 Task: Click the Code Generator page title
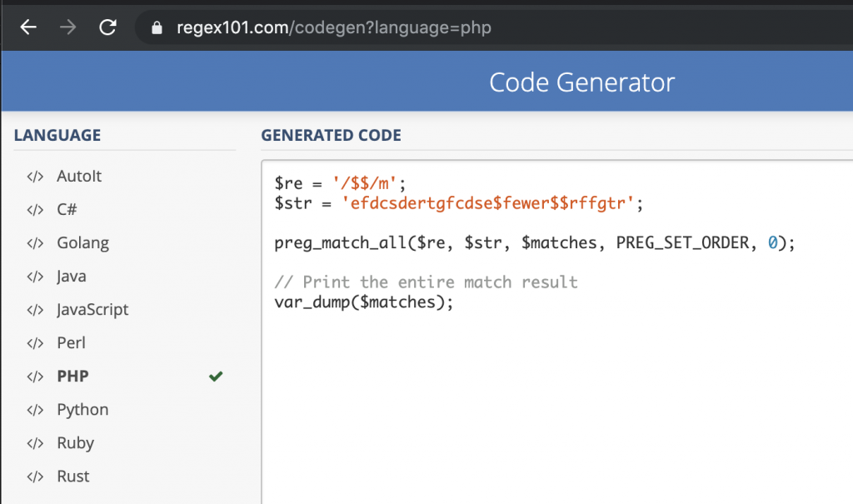tap(581, 82)
